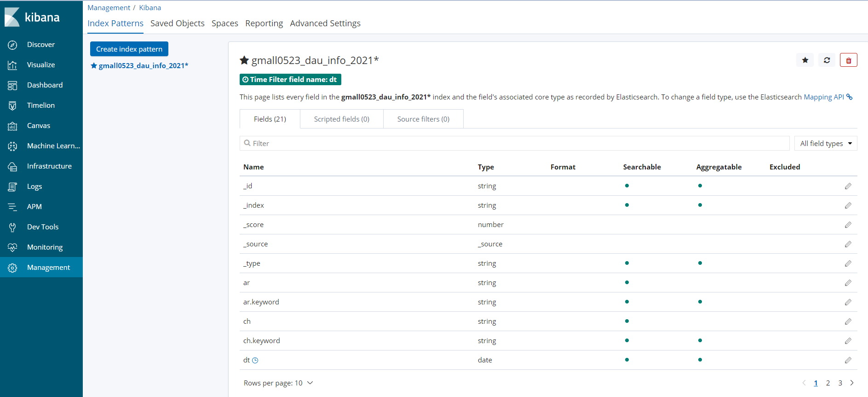Click the Dev Tools wrench icon
This screenshot has width=868, height=397.
[12, 227]
